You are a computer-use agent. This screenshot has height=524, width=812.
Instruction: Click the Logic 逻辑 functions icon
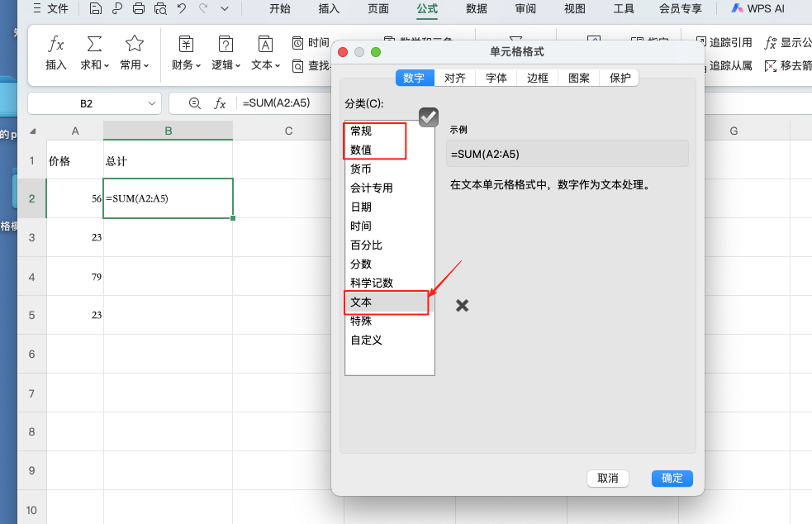pyautogui.click(x=226, y=50)
